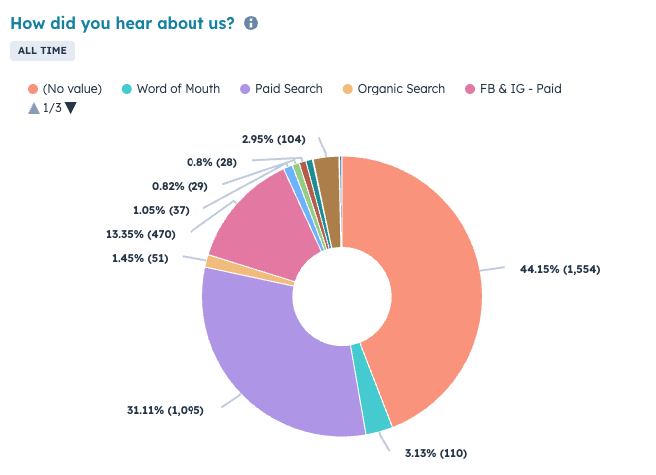The width and height of the screenshot is (656, 475).
Task: Click the info icon beside the chart title
Action: (251, 23)
